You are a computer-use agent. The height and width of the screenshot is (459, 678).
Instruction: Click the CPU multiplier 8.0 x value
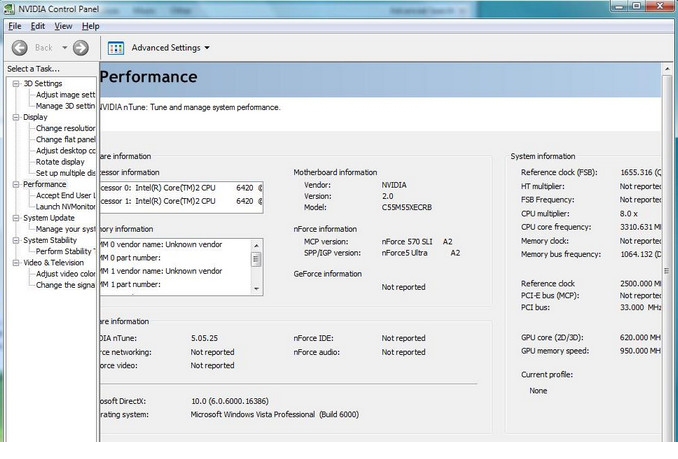pos(629,214)
